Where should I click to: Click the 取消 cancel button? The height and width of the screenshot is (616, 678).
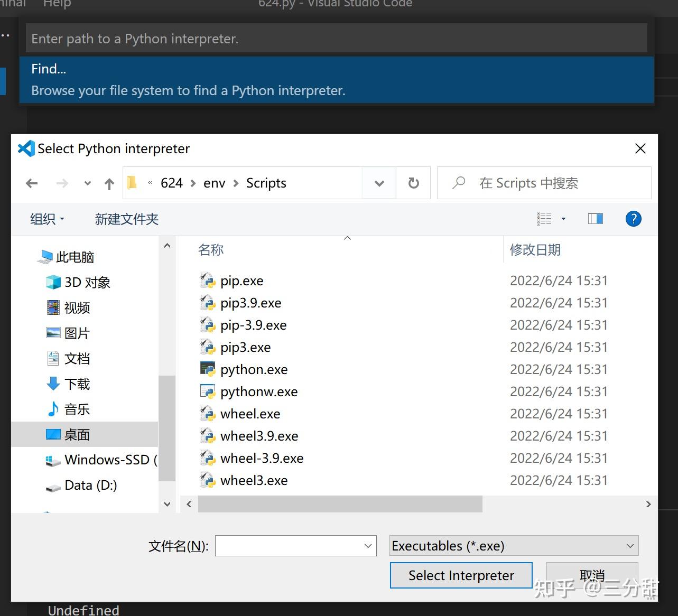click(x=592, y=575)
